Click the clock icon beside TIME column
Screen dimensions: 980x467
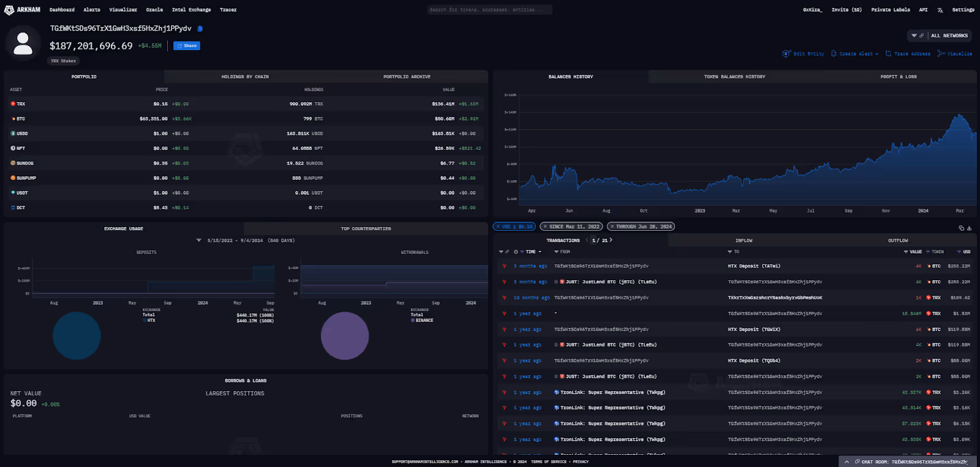coord(516,252)
